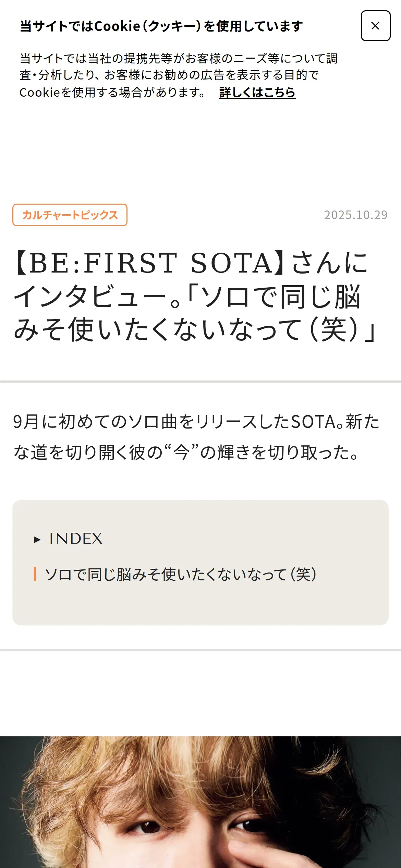Click the intro paragraph about SOTA's solo release
The width and height of the screenshot is (401, 868).
[196, 437]
